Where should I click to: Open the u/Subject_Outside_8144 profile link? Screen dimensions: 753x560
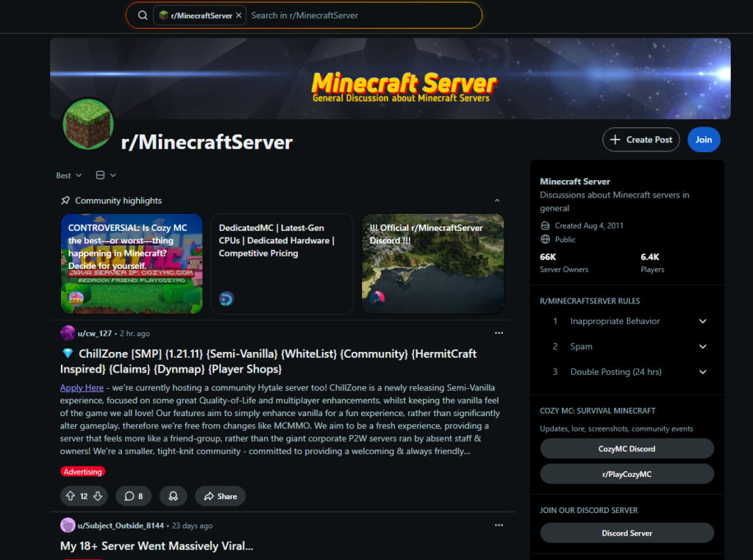(x=121, y=525)
